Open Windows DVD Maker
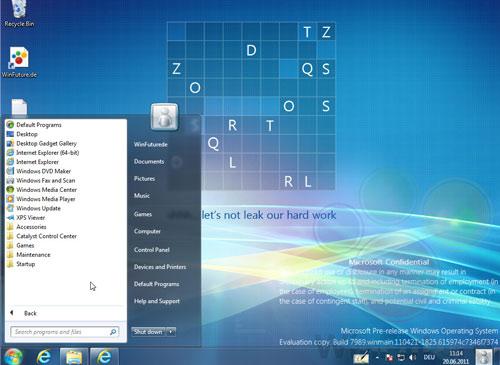Image resolution: width=500 pixels, height=365 pixels. pyautogui.click(x=39, y=171)
